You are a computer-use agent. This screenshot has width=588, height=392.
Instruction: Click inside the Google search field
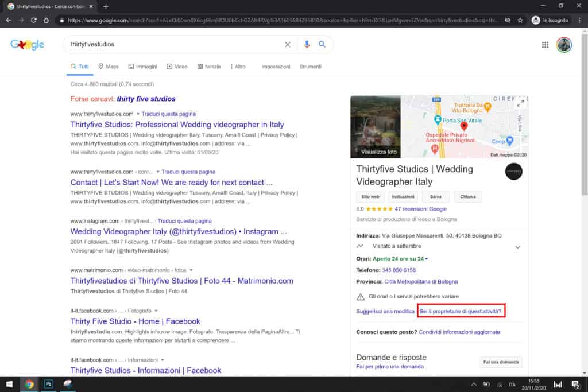click(172, 45)
